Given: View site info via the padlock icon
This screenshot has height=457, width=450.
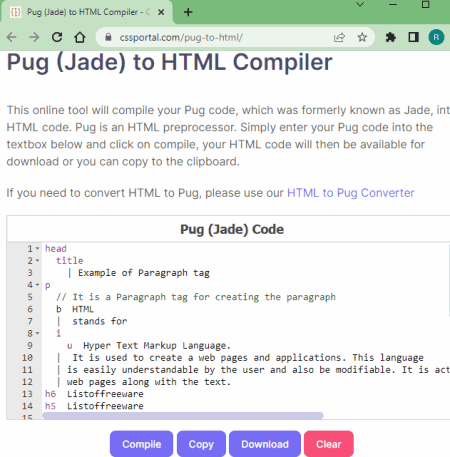Looking at the screenshot, I should [x=108, y=37].
